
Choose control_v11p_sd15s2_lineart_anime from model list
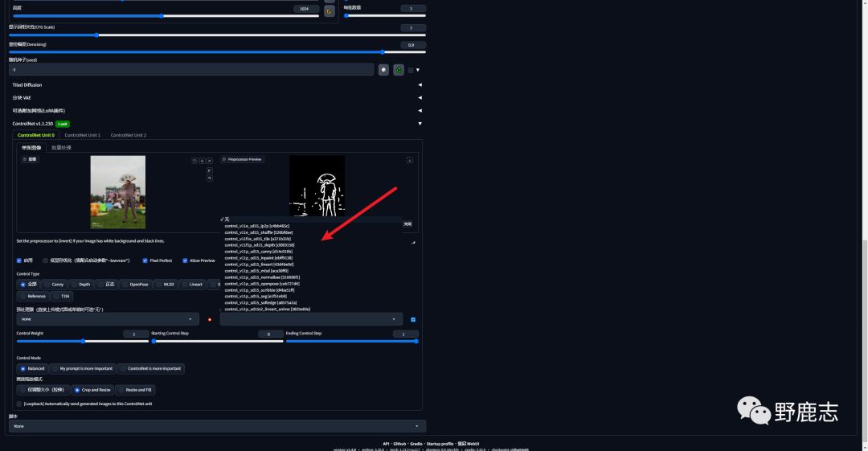tap(268, 310)
